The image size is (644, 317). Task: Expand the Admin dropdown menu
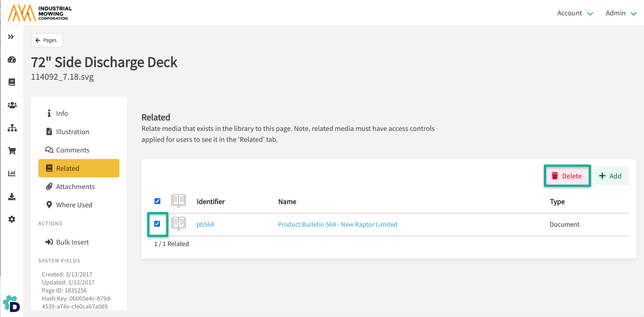[x=621, y=13]
